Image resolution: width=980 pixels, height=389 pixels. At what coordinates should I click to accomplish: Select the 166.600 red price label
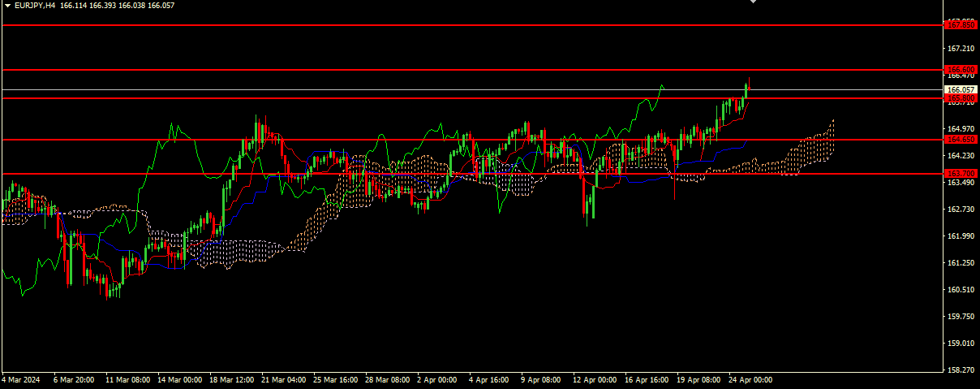[961, 70]
